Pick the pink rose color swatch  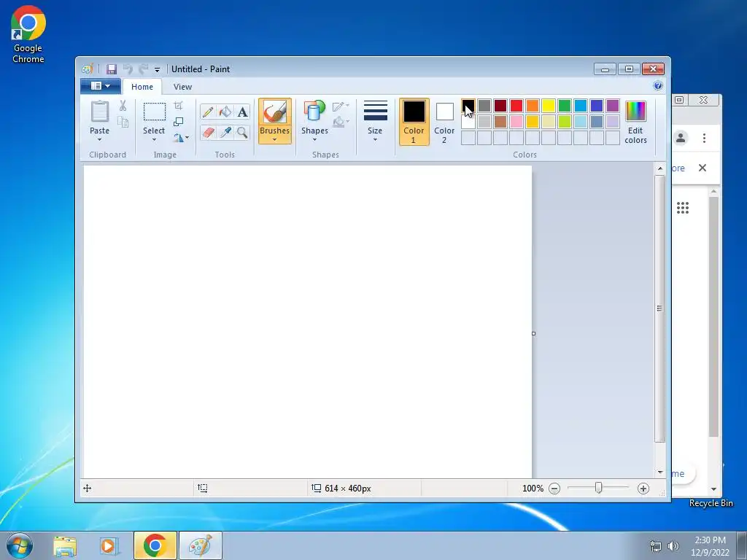(516, 122)
